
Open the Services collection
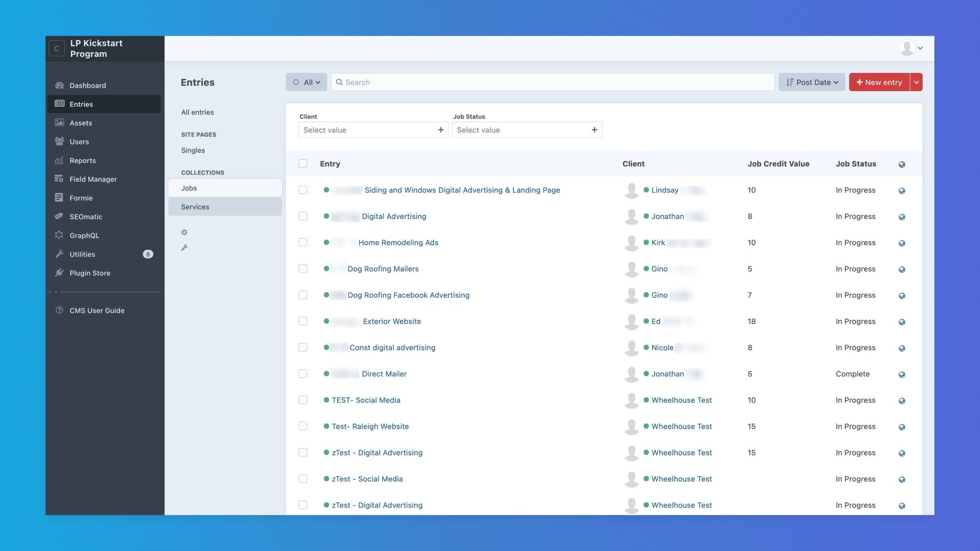tap(195, 207)
